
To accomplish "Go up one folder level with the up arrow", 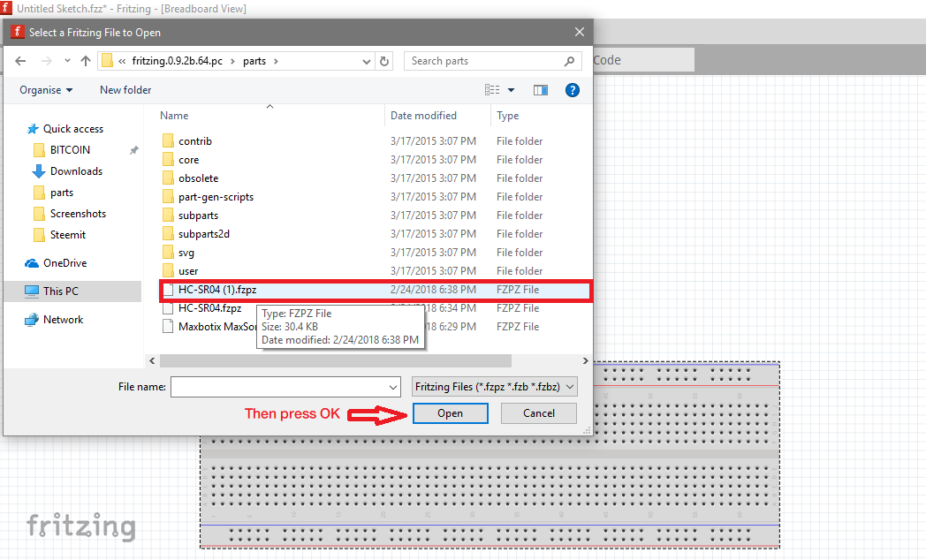I will click(85, 59).
